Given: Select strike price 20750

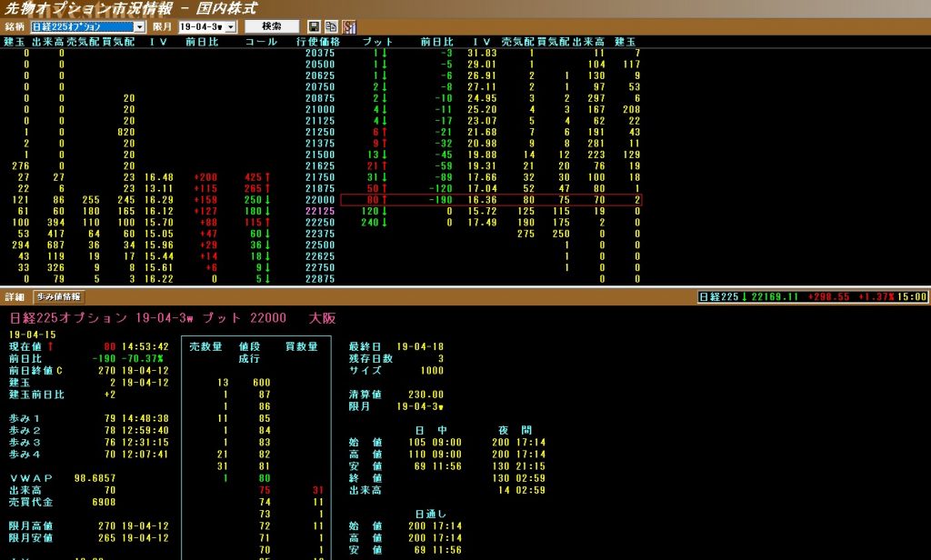Looking at the screenshot, I should point(320,86).
